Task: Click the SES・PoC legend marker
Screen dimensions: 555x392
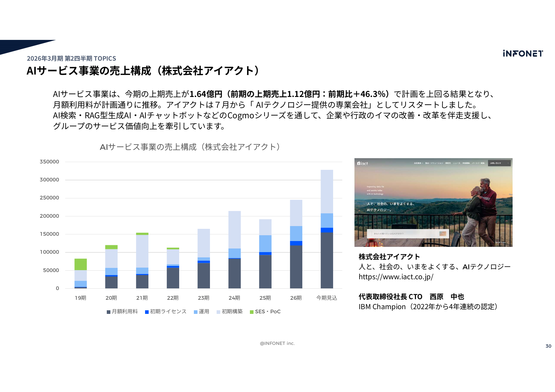Action: (x=252, y=312)
